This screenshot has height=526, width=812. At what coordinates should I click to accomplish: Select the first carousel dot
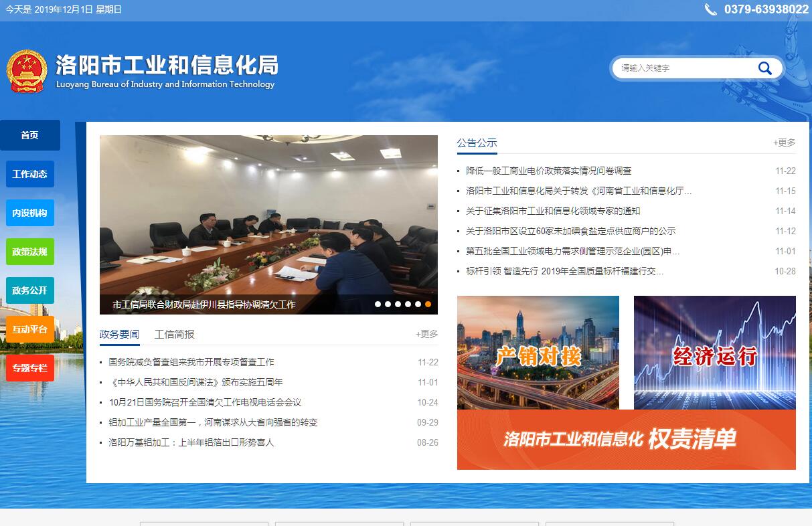pos(378,304)
